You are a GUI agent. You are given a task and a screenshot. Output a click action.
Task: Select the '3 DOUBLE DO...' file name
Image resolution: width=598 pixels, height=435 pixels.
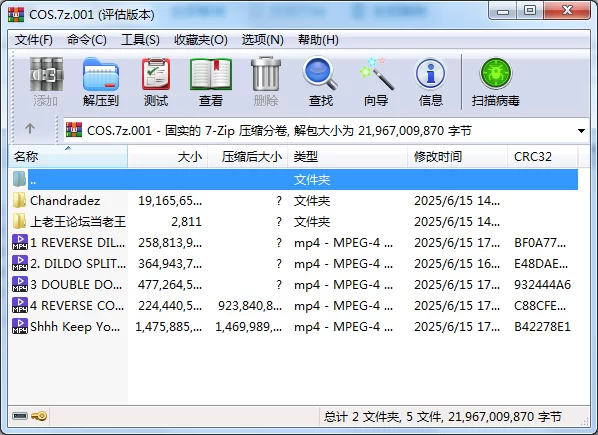coord(76,284)
